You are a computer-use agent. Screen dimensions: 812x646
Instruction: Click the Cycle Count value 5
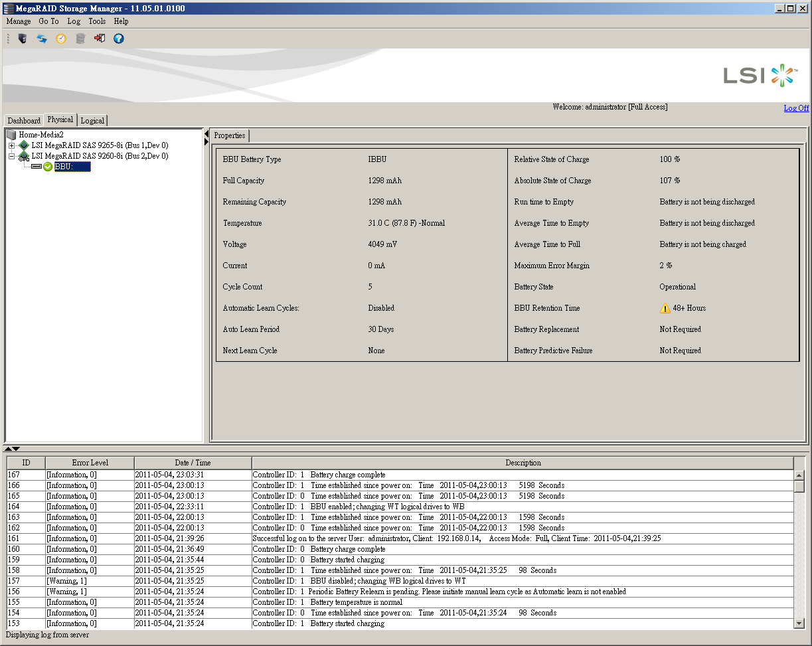click(370, 287)
